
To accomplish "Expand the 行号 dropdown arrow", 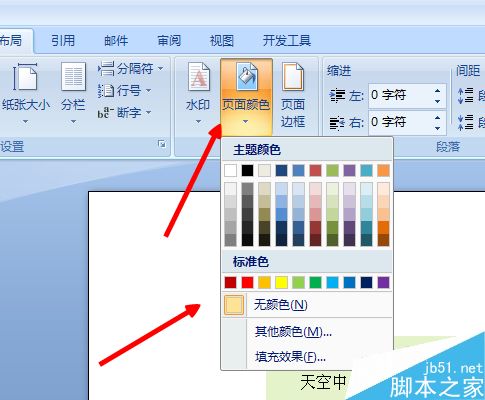I will [149, 90].
